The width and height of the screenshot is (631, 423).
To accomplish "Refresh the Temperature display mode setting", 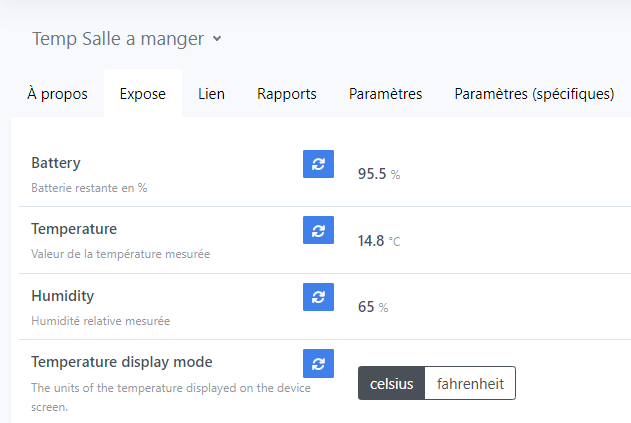I will coord(318,363).
